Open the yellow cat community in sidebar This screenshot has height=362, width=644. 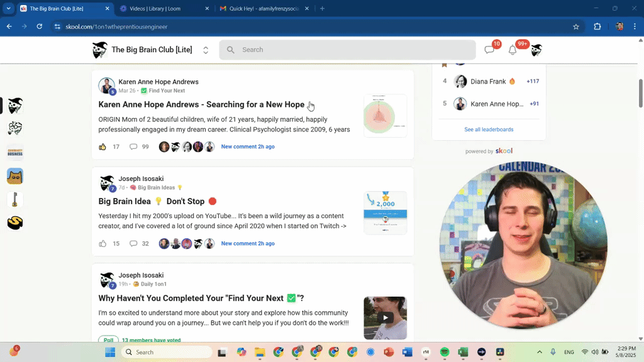pos(15,176)
